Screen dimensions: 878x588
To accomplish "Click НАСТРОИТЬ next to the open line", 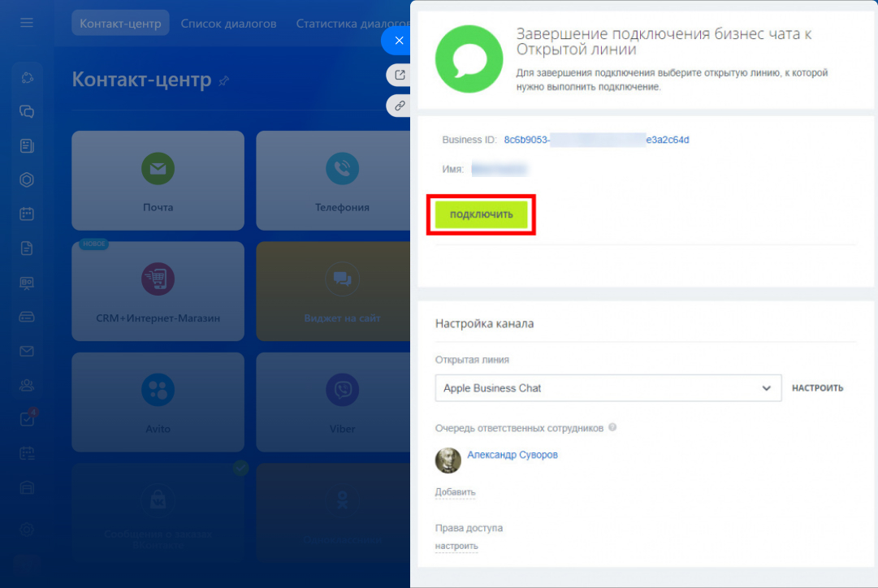I will pos(818,388).
